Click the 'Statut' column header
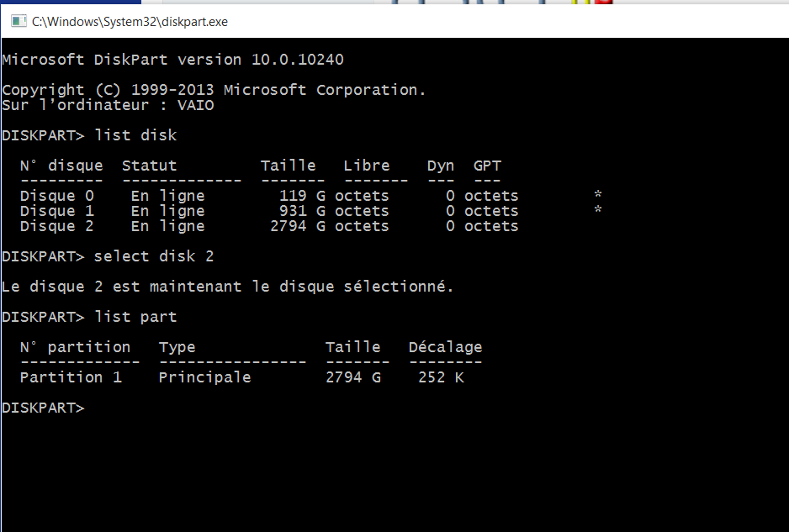Screen dimensions: 789x532 coord(149,166)
